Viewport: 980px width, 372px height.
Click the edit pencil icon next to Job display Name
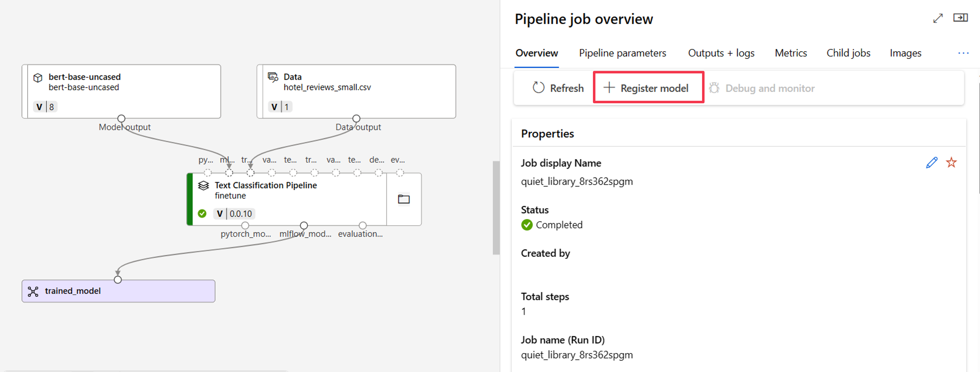931,162
